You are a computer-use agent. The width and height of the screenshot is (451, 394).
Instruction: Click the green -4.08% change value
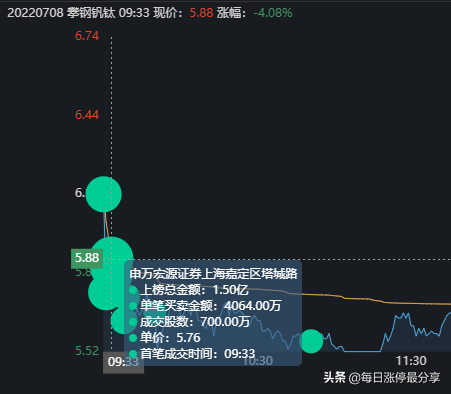[273, 13]
